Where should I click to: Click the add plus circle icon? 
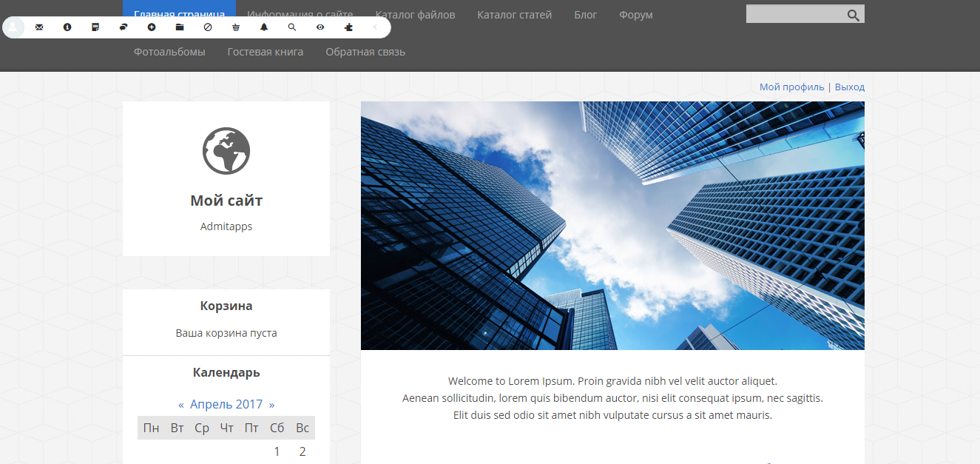click(x=152, y=27)
